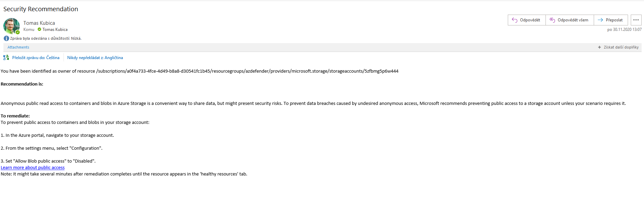Translate message via Přeložit zprávu do: Čeština

tap(36, 58)
